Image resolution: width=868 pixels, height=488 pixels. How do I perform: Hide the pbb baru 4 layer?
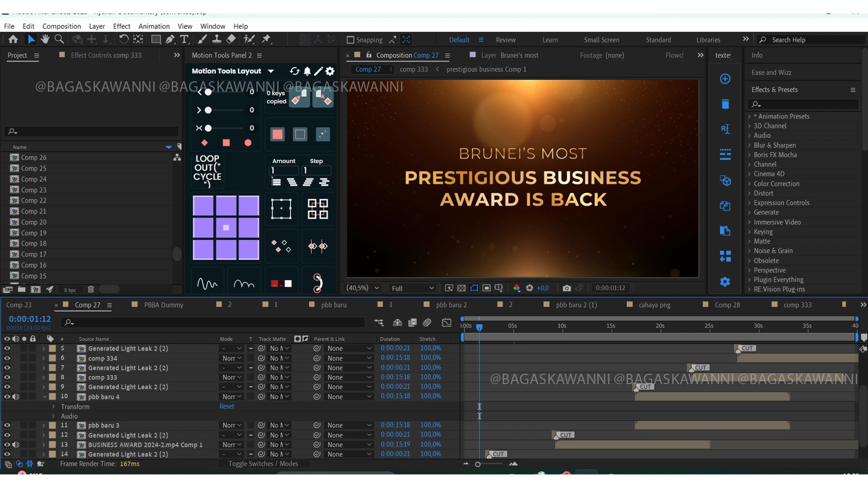tap(7, 396)
